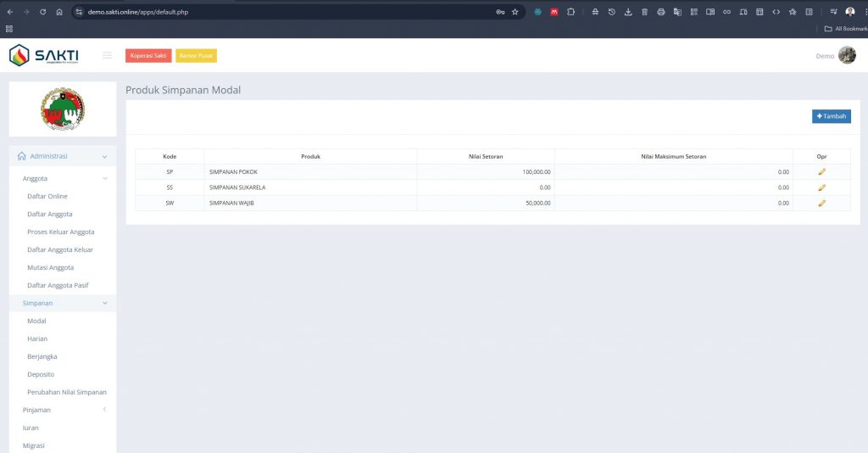Edit the SIMPANAN SUKARELA row with the pencil icon
Screen dimensions: 868x453
821,187
